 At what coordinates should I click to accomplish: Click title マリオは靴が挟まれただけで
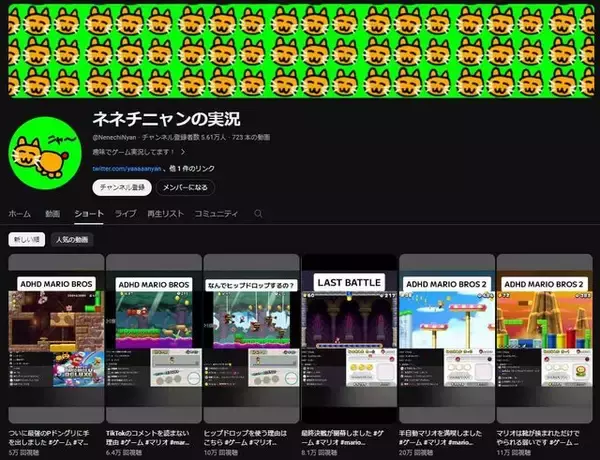coord(538,438)
